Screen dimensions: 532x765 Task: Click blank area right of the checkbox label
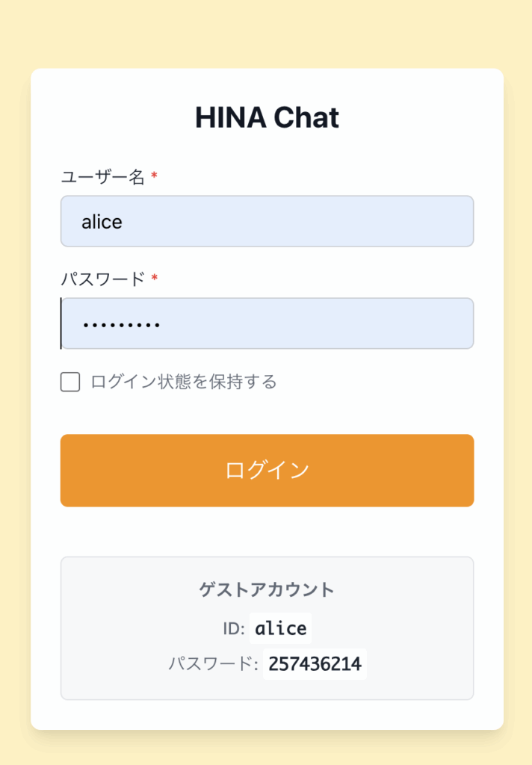point(389,382)
